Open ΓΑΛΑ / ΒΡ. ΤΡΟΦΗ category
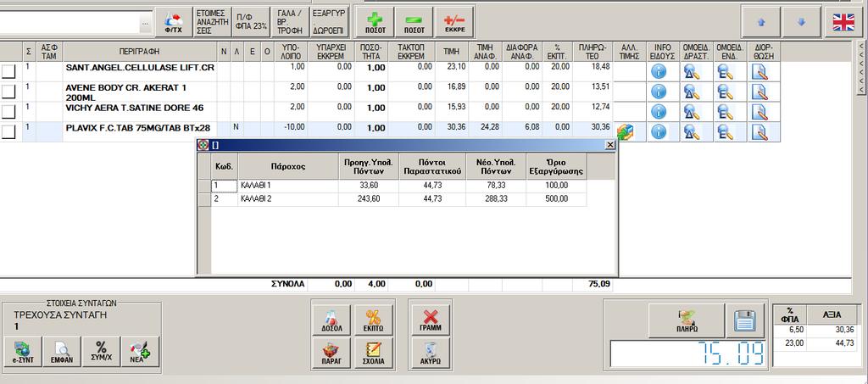The height and width of the screenshot is (384, 868). (x=290, y=23)
